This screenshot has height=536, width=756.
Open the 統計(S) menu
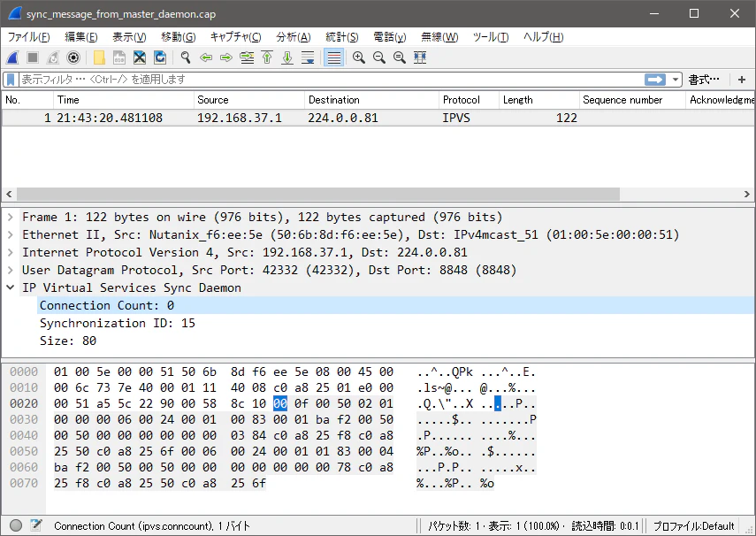(342, 37)
